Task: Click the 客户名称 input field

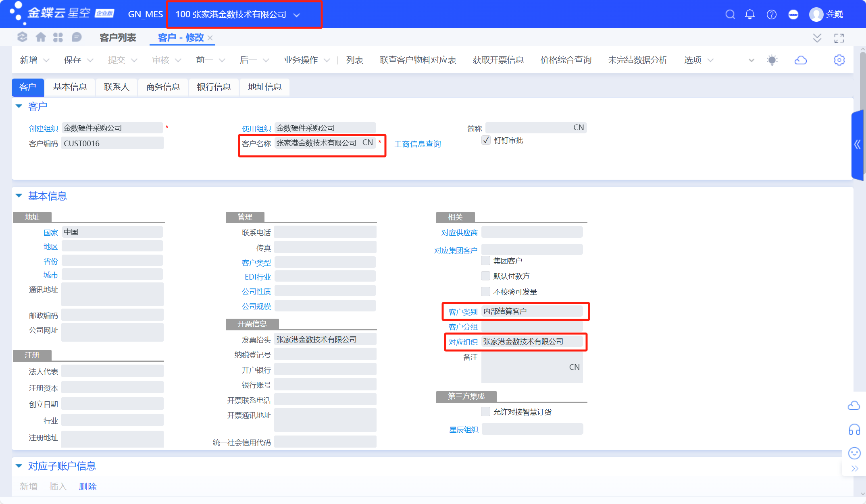Action: pyautogui.click(x=325, y=143)
